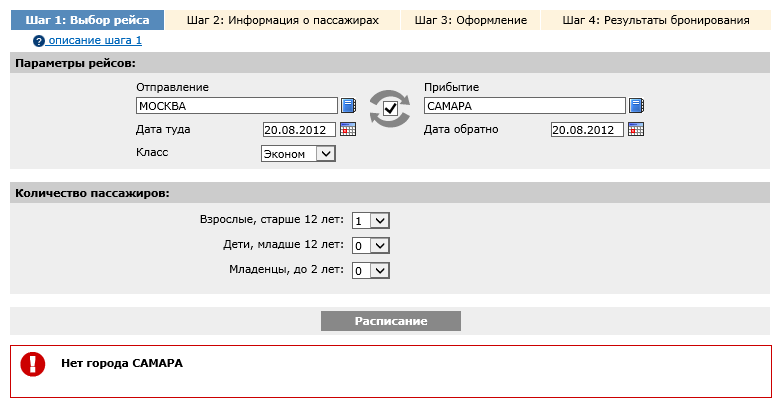782x408 pixels.
Task: Click the Дети, младше 12 лет label
Action: (283, 244)
